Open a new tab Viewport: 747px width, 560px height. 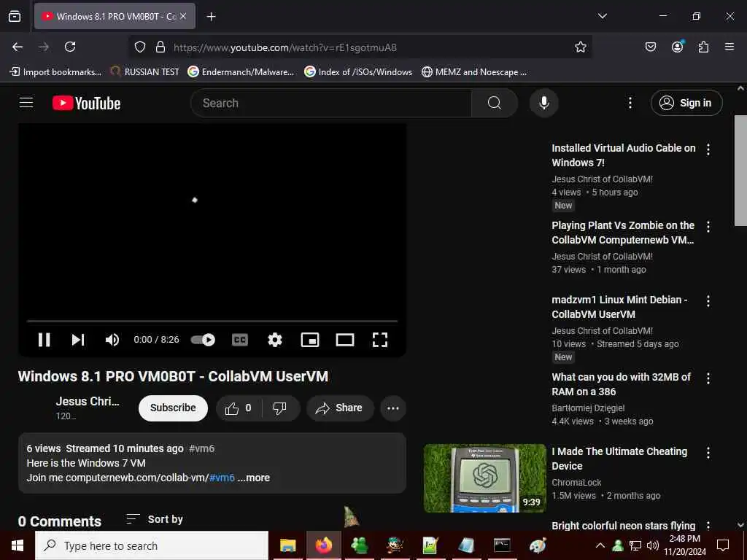pyautogui.click(x=211, y=16)
